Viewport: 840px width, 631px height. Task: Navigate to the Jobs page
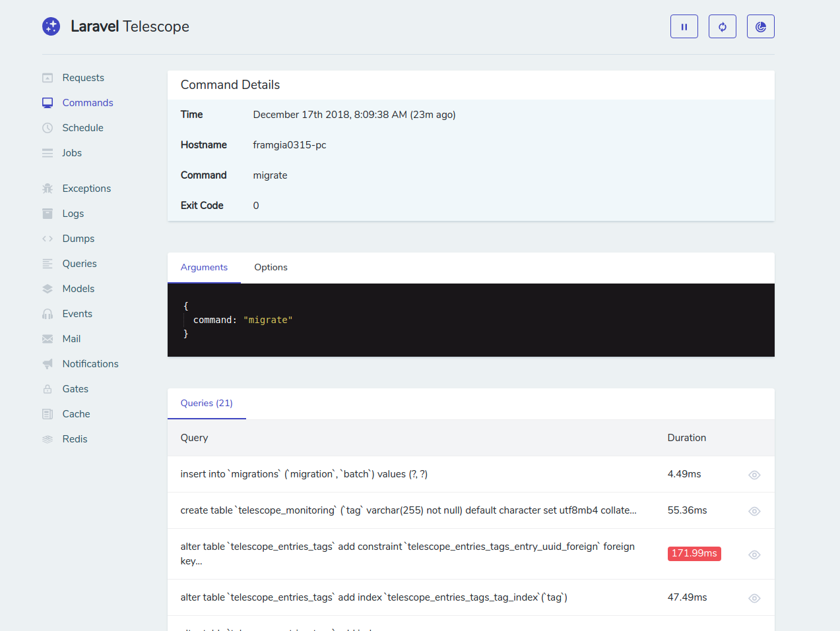(72, 153)
